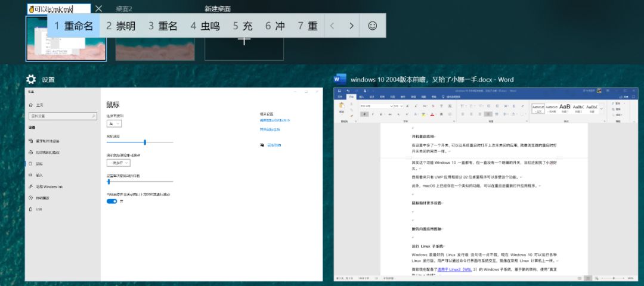Select IME candidate 1 重命名
The height and width of the screenshot is (286, 644).
(73, 26)
